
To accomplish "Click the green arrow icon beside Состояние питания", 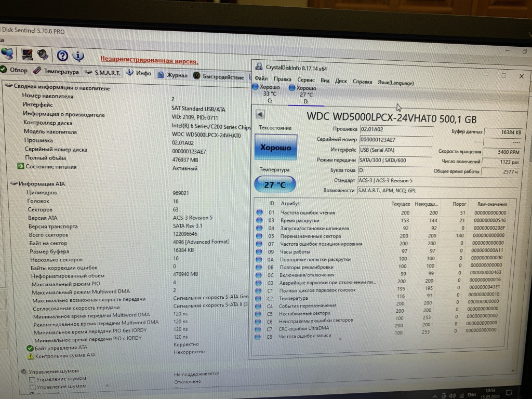I will coord(21,166).
